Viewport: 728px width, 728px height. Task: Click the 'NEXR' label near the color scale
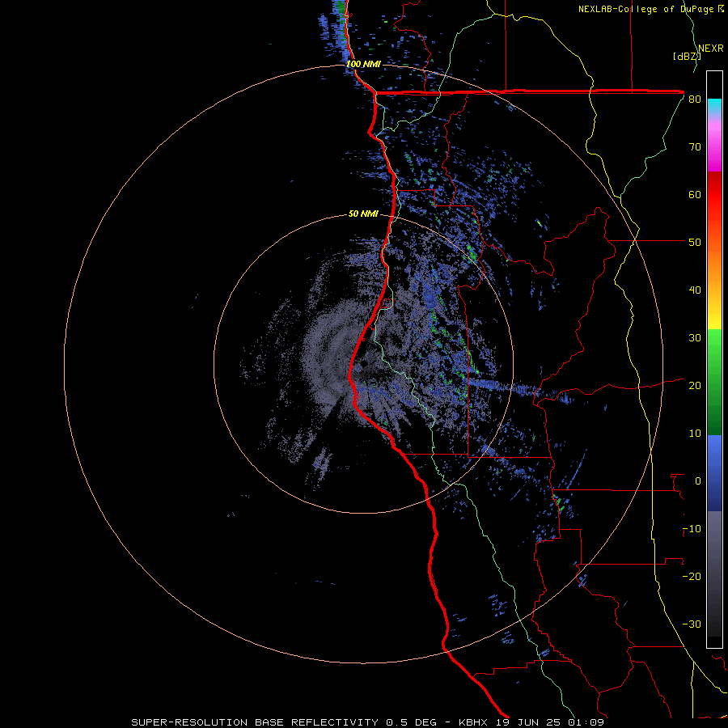(710, 49)
